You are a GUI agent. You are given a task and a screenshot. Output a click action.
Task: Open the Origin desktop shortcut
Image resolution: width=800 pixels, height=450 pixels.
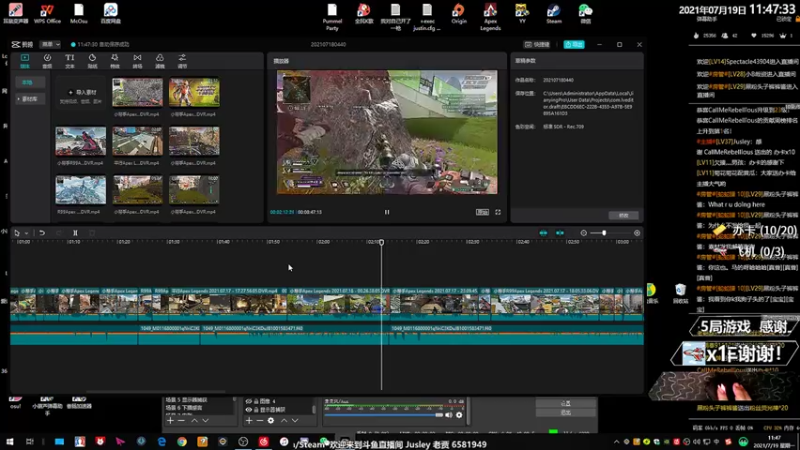(x=459, y=14)
